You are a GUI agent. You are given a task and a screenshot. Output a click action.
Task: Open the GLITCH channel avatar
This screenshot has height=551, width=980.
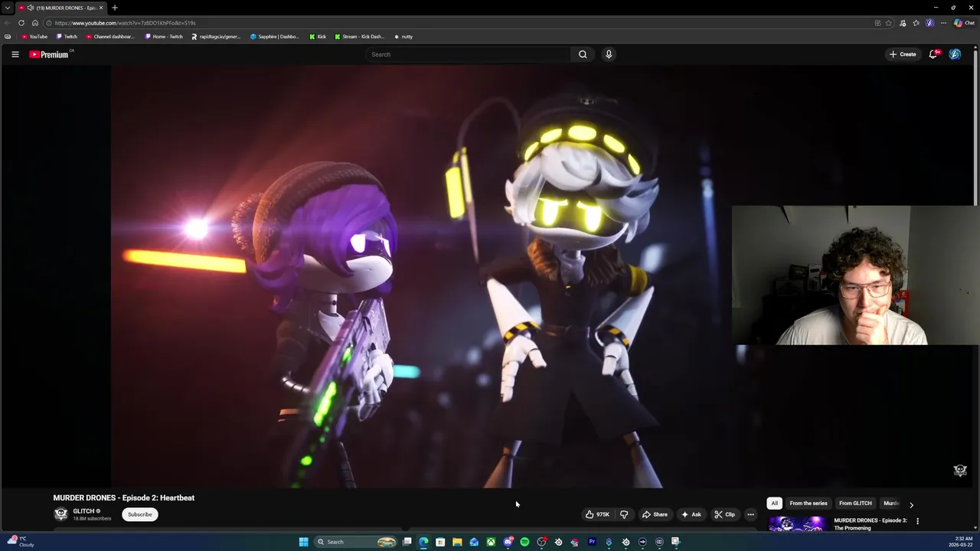[x=60, y=514]
